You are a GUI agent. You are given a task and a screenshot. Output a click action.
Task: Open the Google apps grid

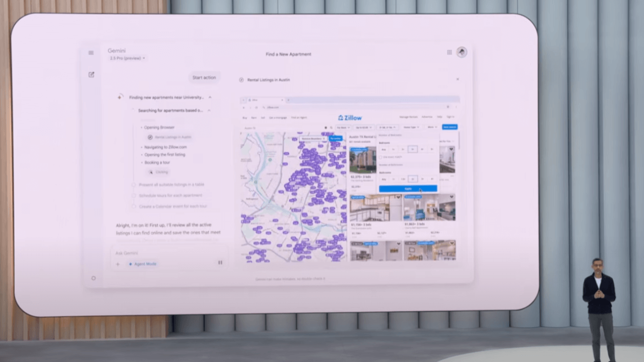click(x=449, y=52)
